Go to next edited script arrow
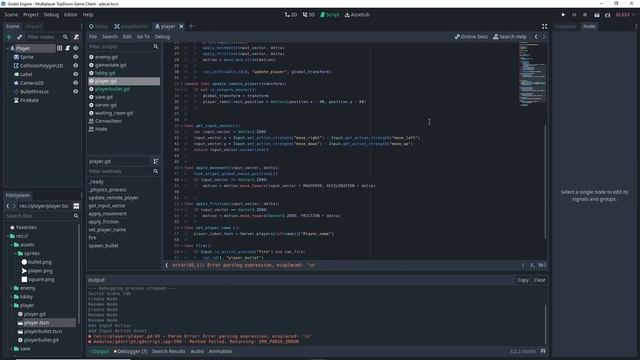Image resolution: width=640 pixels, height=360 pixels. tap(544, 37)
